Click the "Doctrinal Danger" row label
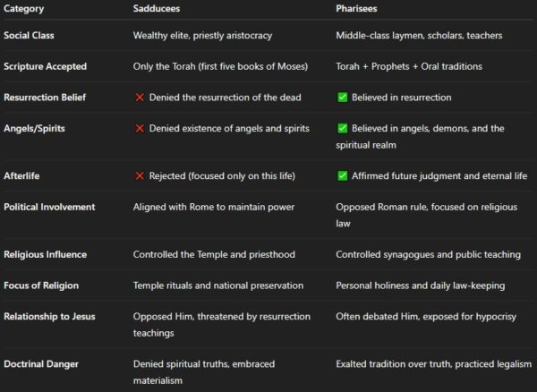Image resolution: width=537 pixels, height=392 pixels. click(x=41, y=364)
